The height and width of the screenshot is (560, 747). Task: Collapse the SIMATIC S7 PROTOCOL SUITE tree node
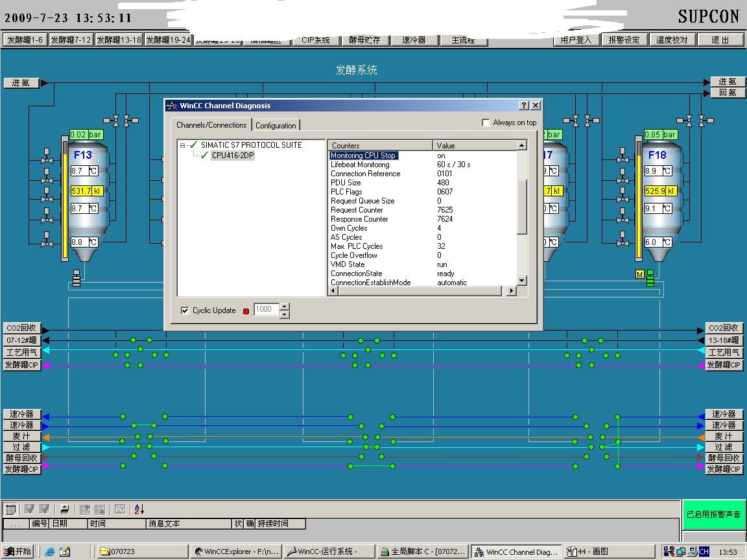tap(182, 145)
